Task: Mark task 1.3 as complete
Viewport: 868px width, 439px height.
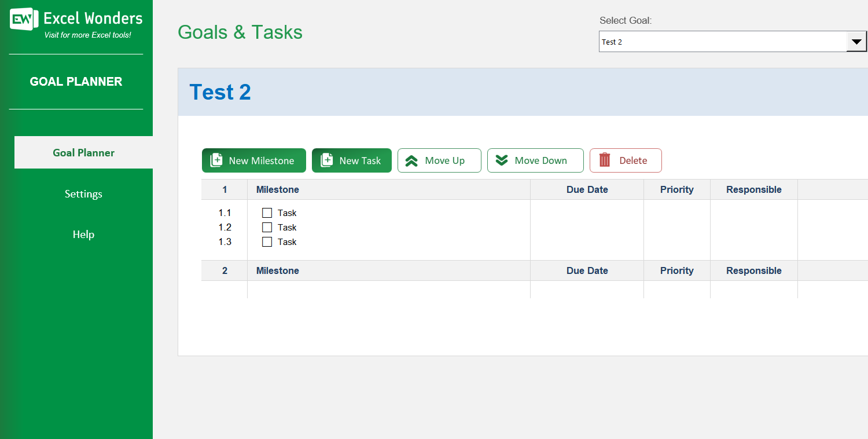Action: (x=267, y=242)
